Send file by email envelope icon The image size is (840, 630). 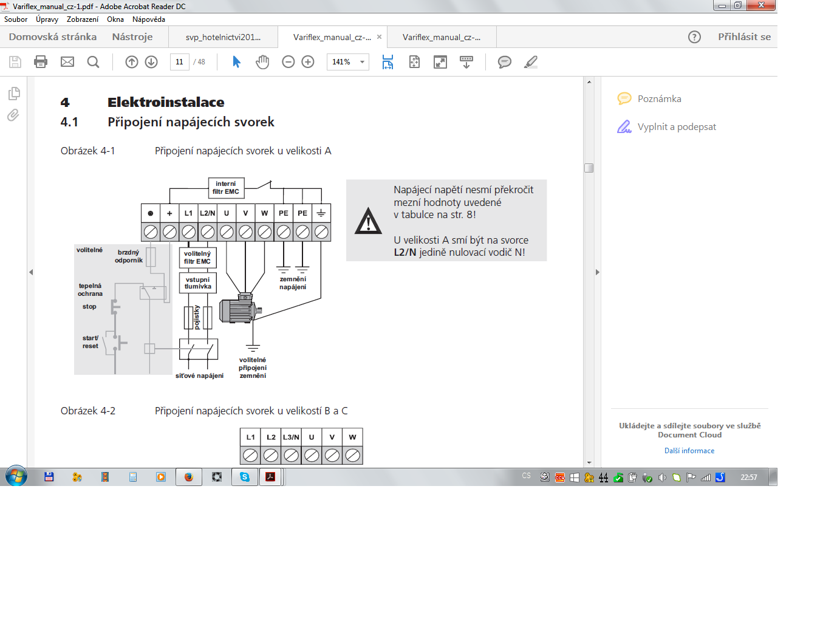(67, 62)
